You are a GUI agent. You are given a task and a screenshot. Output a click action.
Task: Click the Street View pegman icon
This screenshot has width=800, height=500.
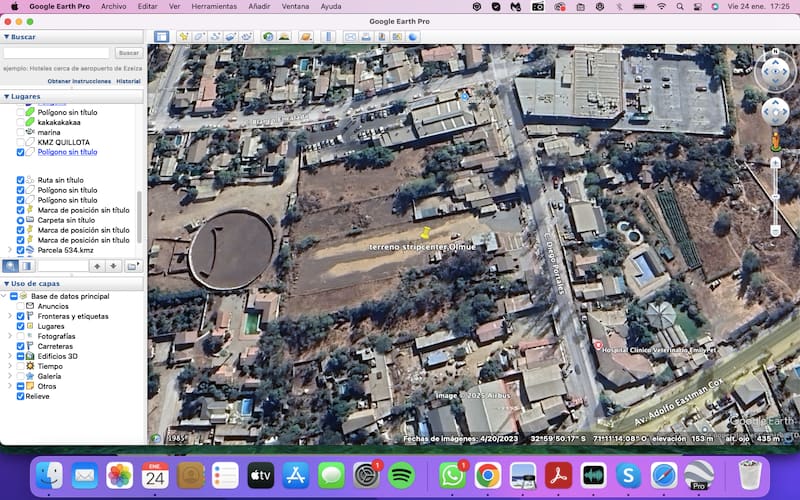776,142
